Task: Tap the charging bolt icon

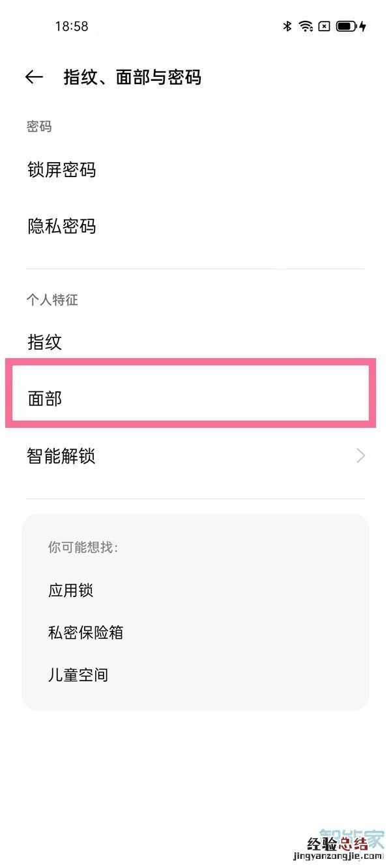Action: [363, 27]
